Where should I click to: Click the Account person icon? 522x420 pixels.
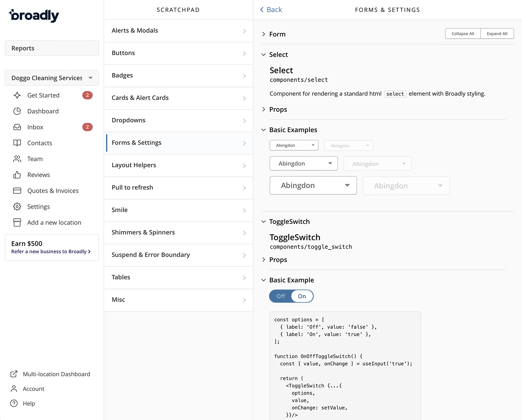(x=14, y=389)
